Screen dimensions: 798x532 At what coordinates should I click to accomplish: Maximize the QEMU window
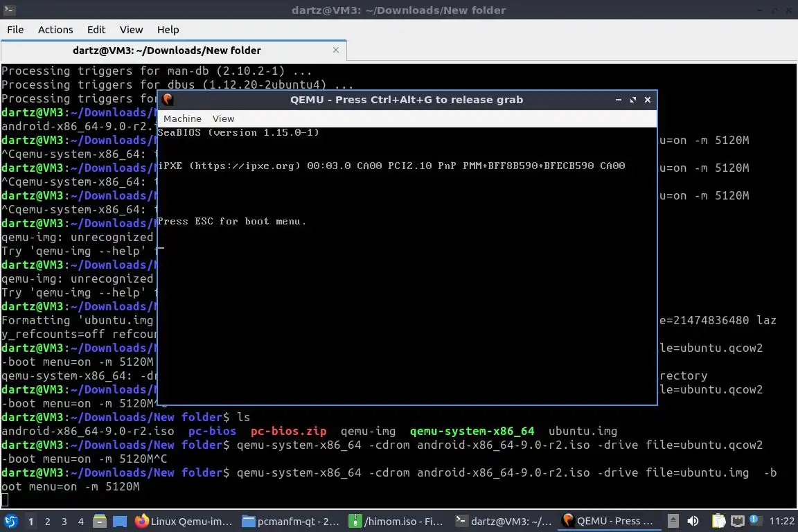633,100
